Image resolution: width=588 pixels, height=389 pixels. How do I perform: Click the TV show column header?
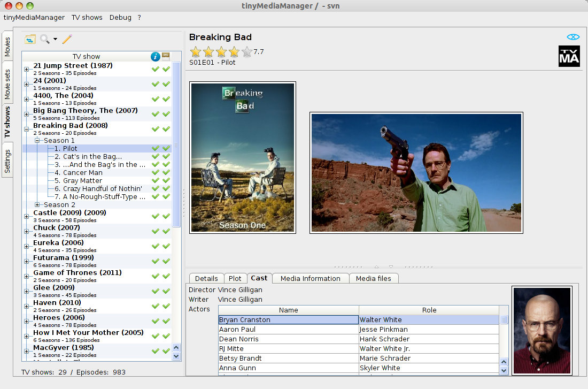coord(86,56)
